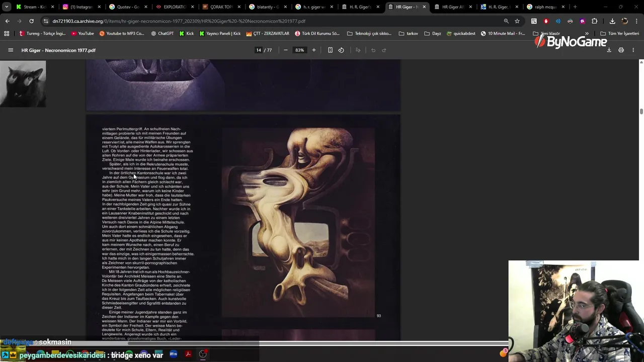This screenshot has height=362, width=644.
Task: Open Tureng - Türkçe İngilizce bookmark
Action: (x=42, y=34)
